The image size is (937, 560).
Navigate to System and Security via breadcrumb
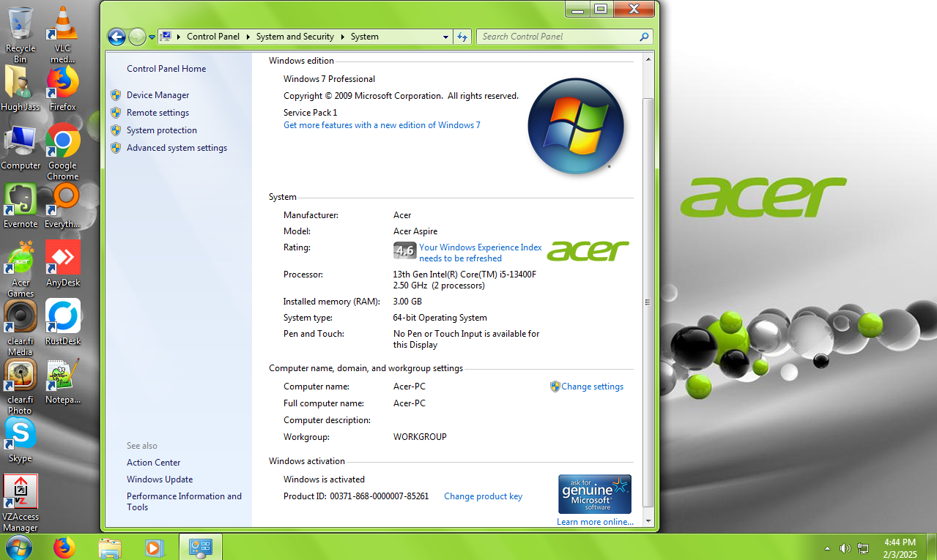tap(295, 36)
